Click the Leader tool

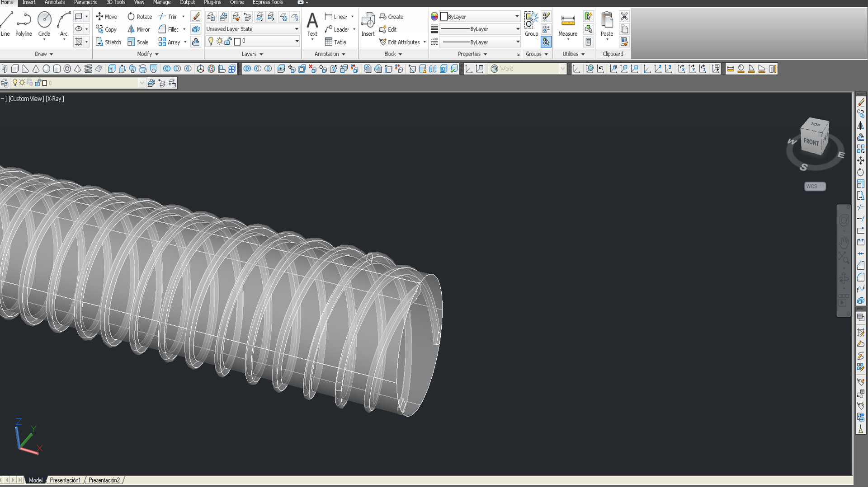tap(337, 29)
